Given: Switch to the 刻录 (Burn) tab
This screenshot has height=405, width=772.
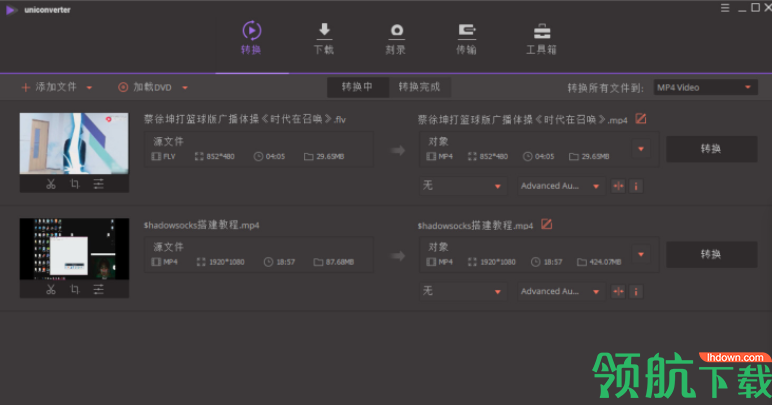Looking at the screenshot, I should tap(396, 38).
